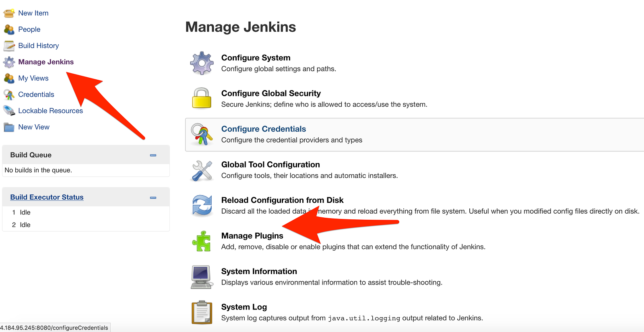Open the Manage Plugins page
Screen dimensions: 644x332
click(x=252, y=236)
